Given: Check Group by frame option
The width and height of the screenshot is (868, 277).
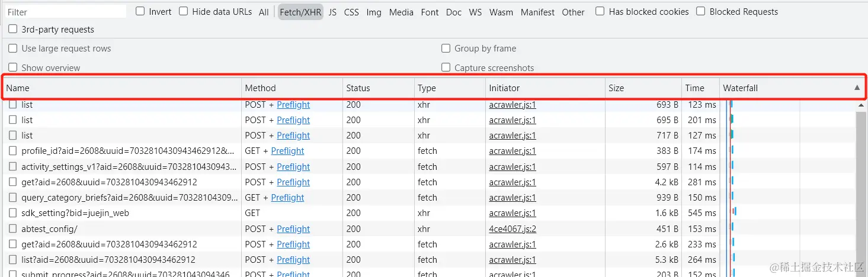Looking at the screenshot, I should coord(446,49).
